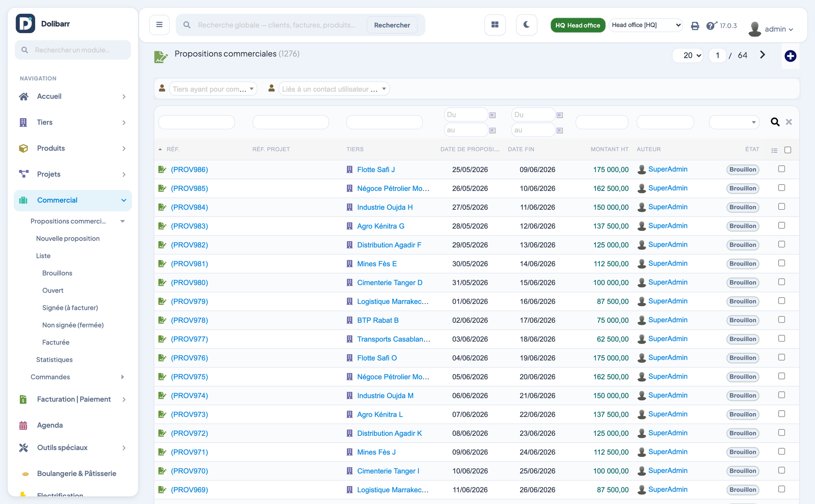Viewport: 815px width, 504px height.
Task: Click the HQ Head office badge
Action: point(578,25)
